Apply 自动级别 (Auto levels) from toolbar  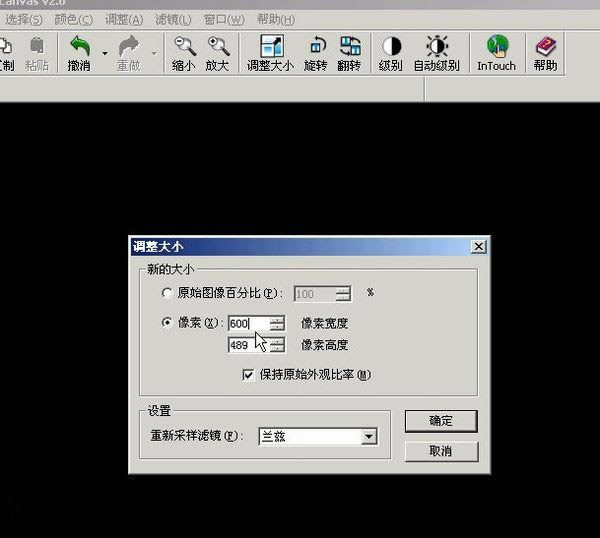tap(437, 46)
